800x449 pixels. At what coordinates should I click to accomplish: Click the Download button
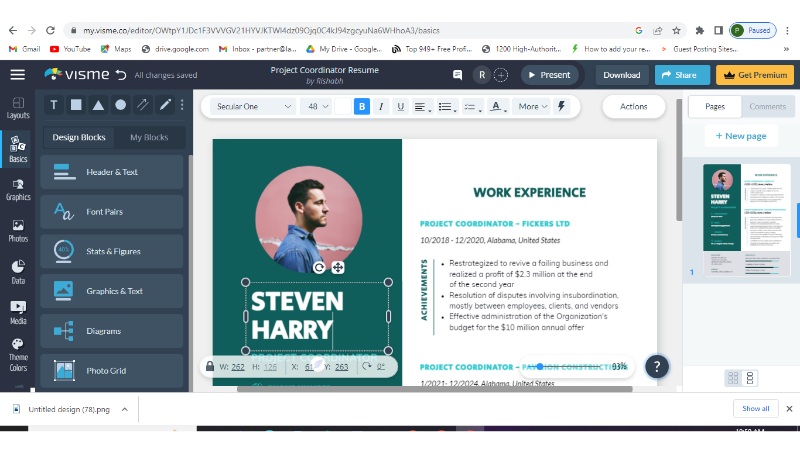[x=621, y=75]
